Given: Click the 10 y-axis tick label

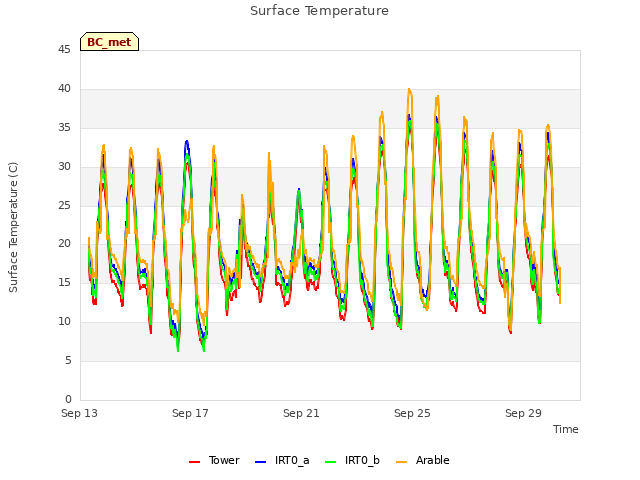Looking at the screenshot, I should point(64,322).
